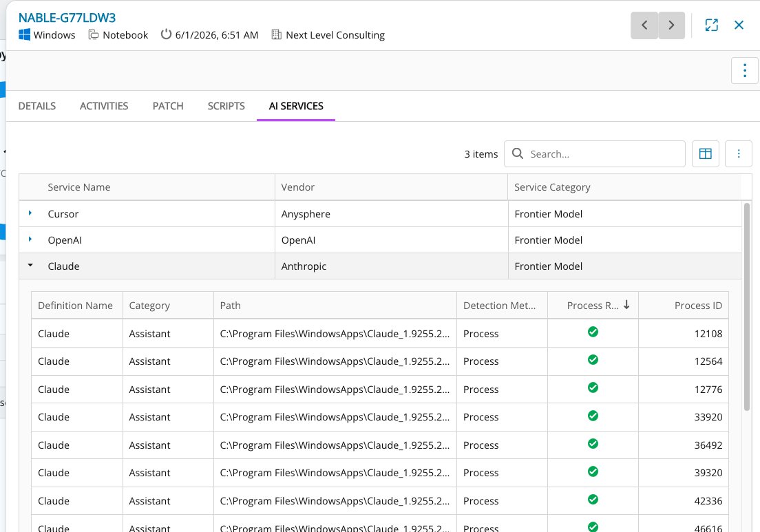
Task: Click the Anthropic vendor cell
Action: [391, 266]
